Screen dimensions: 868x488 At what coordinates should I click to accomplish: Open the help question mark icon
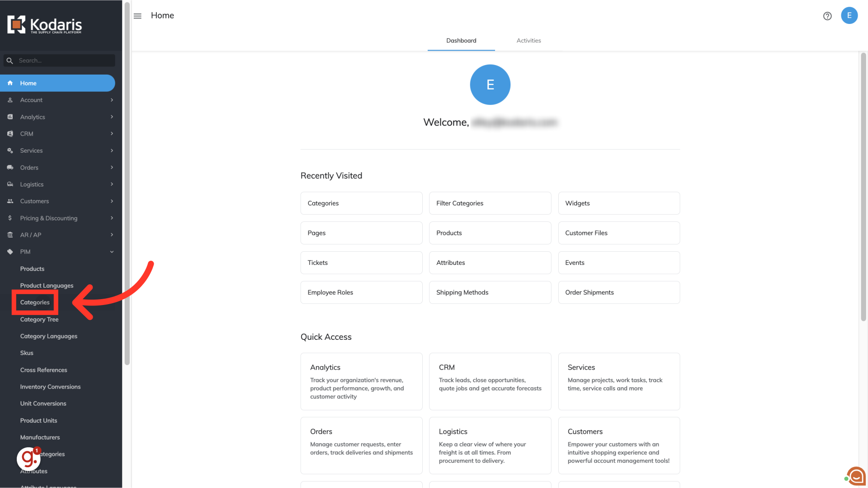[827, 16]
